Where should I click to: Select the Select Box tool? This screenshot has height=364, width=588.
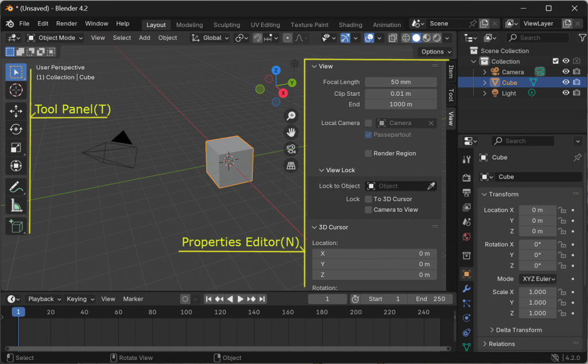click(x=16, y=72)
